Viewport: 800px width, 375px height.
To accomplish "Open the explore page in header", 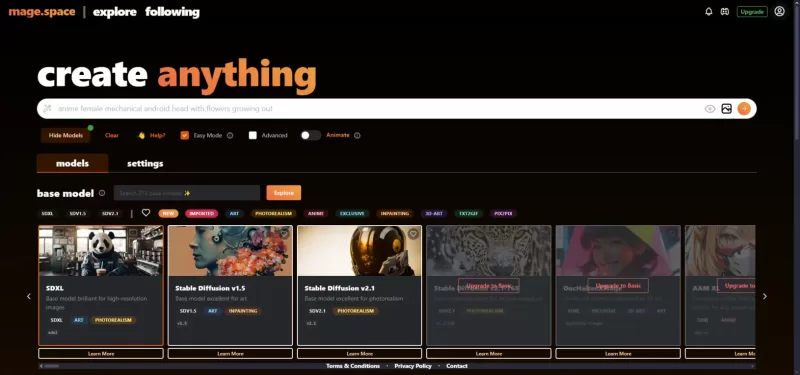I will pyautogui.click(x=115, y=12).
